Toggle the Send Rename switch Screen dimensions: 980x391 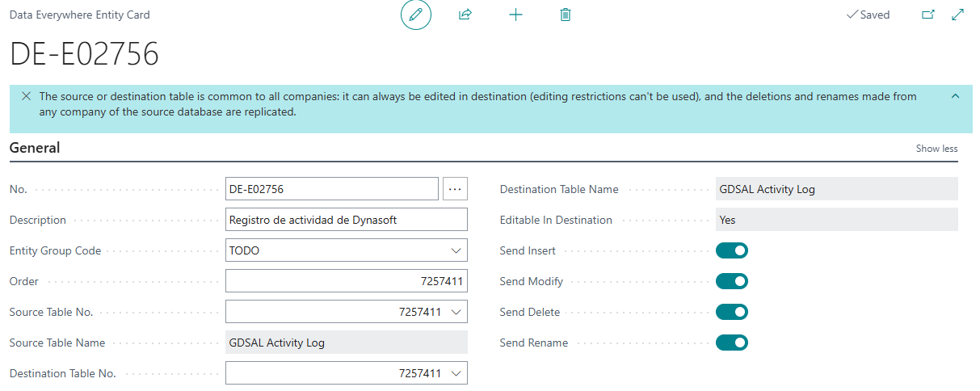(x=732, y=343)
